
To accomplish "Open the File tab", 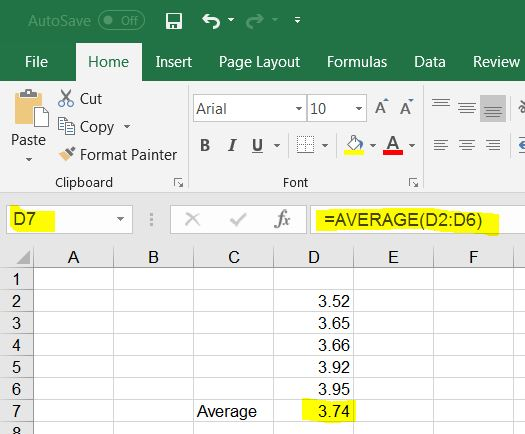I will 36,62.
